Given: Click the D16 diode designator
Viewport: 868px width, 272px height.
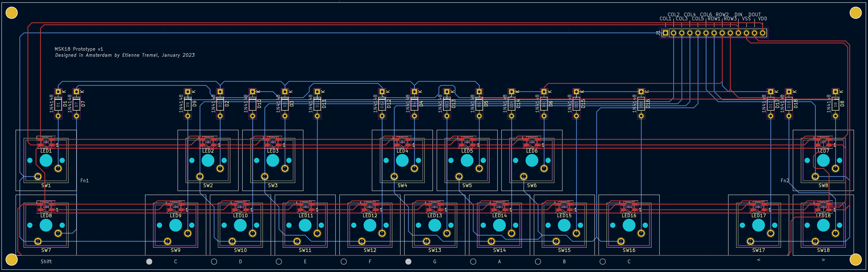Looking at the screenshot, I should 648,104.
